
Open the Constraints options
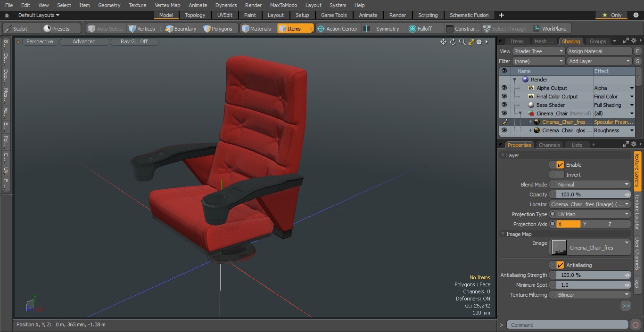(462, 29)
